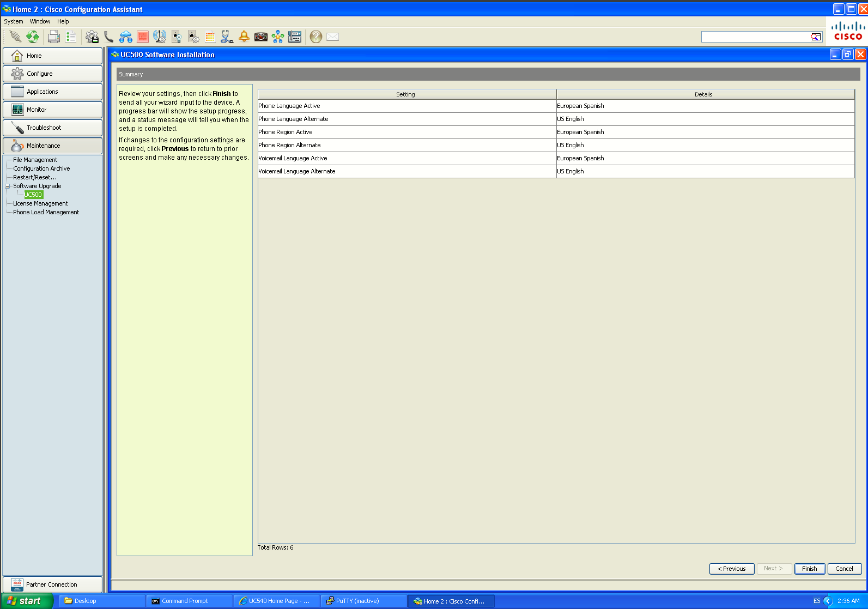Open the telephone handset toolbar icon

[x=109, y=37]
